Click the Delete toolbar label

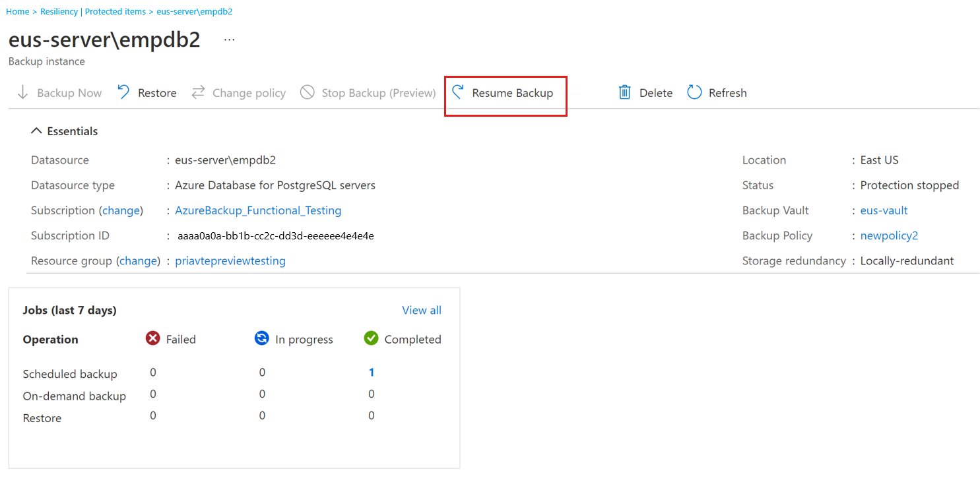656,93
